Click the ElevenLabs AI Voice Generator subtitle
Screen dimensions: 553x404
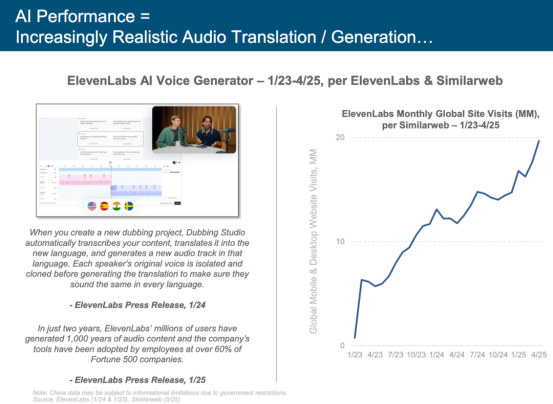pyautogui.click(x=285, y=81)
